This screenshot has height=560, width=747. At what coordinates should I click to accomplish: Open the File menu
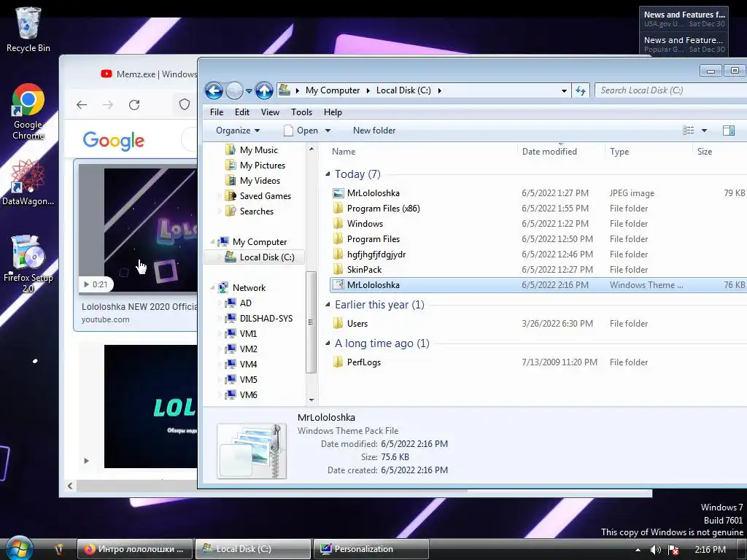[x=217, y=112]
